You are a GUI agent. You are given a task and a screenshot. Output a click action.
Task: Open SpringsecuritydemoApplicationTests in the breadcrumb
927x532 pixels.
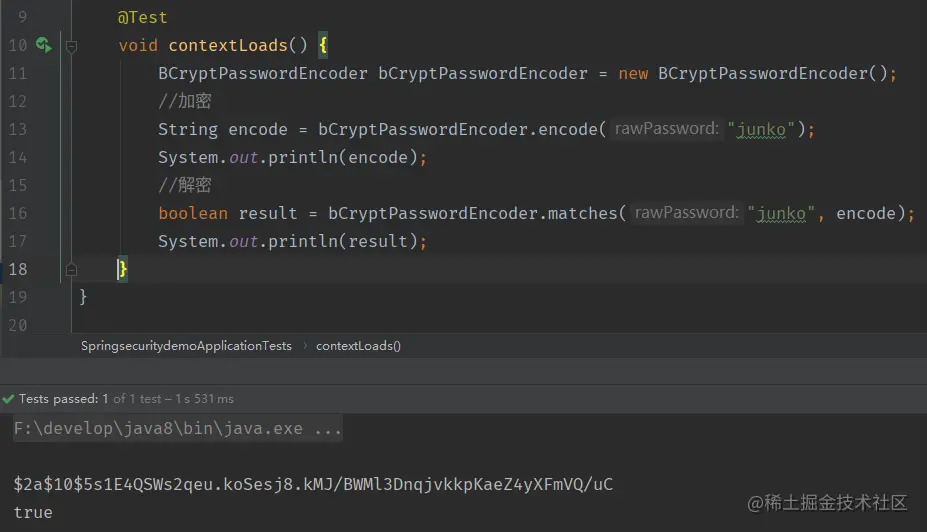(186, 346)
